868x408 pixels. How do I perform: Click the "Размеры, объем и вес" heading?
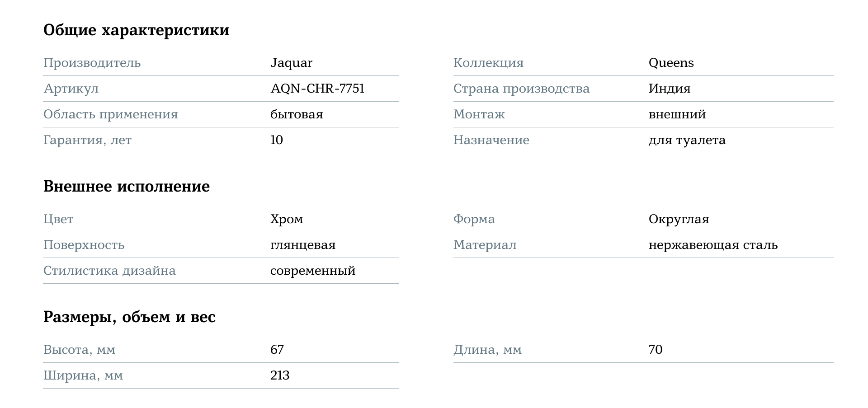[x=129, y=317]
